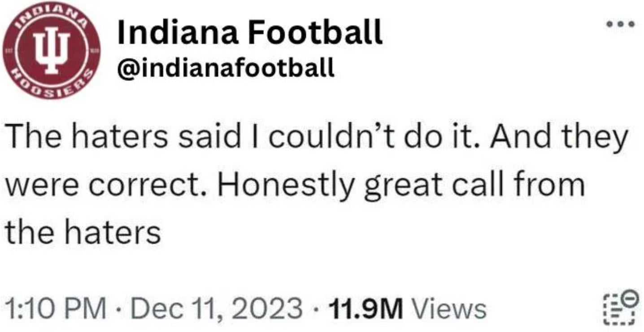Open the Indiana Football display name
Screen dimensions: 644x332
coord(249,32)
